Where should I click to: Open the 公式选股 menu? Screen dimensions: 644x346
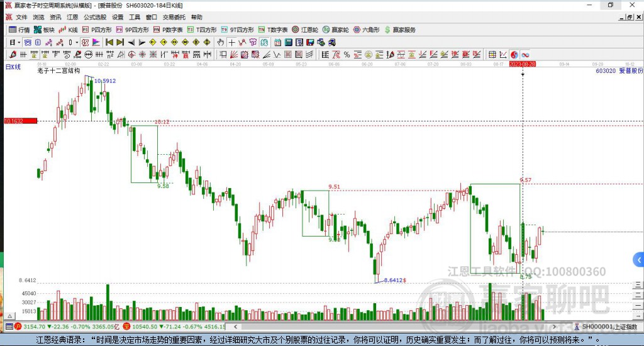[x=95, y=17]
